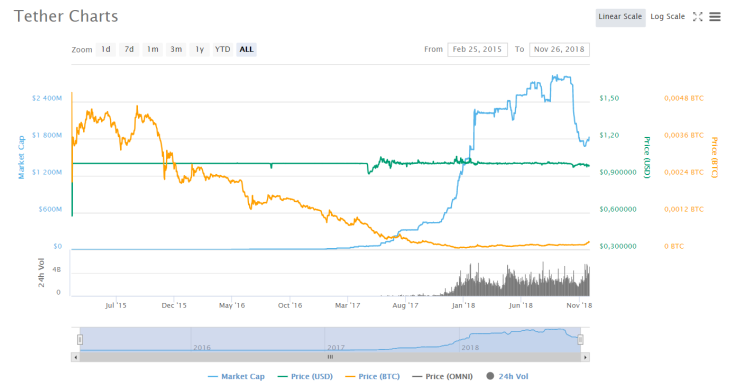736x386 pixels.
Task: Click the 24h Vol axis title
Action: click(41, 272)
